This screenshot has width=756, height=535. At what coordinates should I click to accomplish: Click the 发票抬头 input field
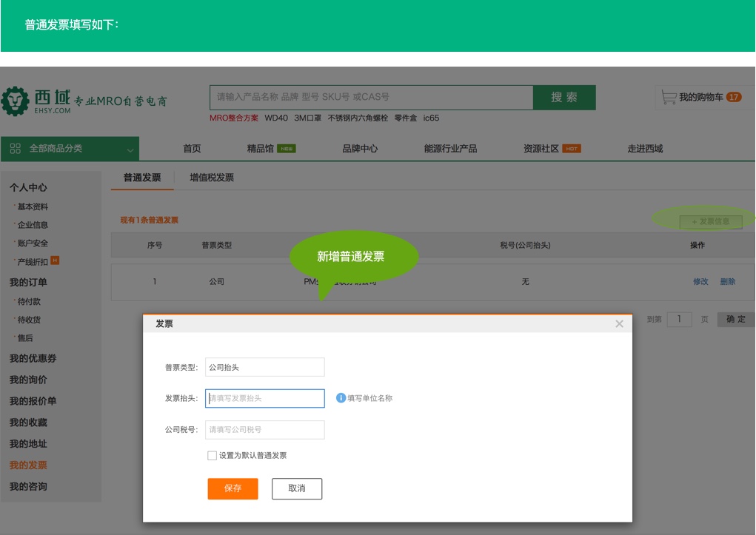264,398
